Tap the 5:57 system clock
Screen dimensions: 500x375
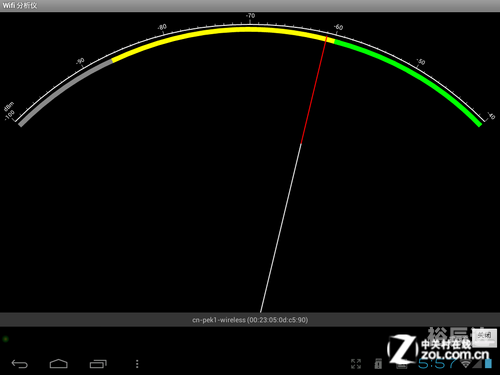(437, 363)
